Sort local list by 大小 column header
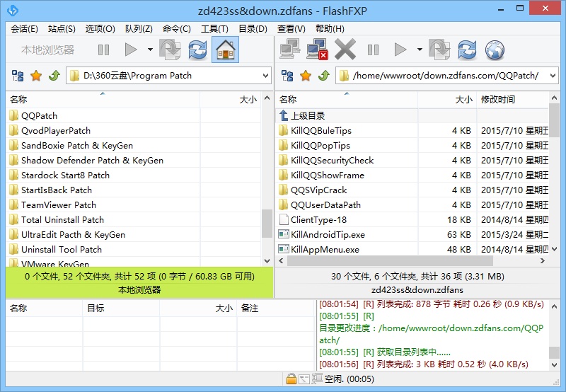 point(231,100)
